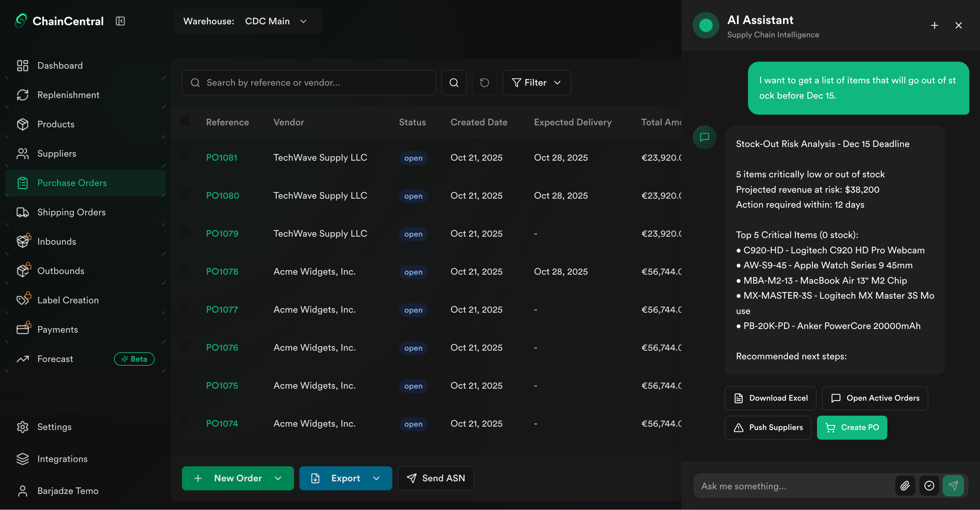Click the refresh icon beside the search bar
This screenshot has width=980, height=510.
[484, 83]
